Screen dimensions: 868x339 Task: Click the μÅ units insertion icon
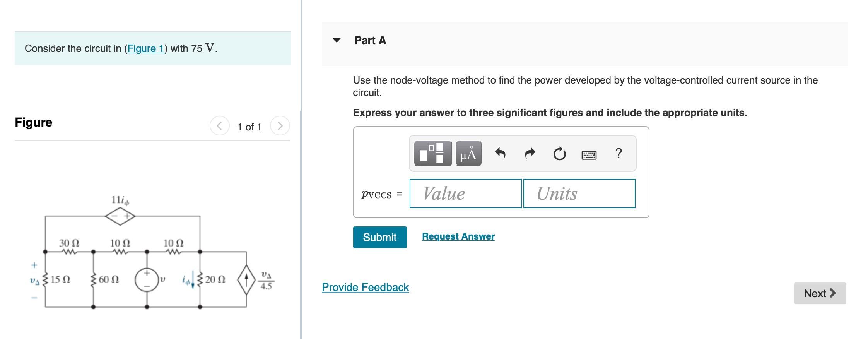[x=468, y=154]
